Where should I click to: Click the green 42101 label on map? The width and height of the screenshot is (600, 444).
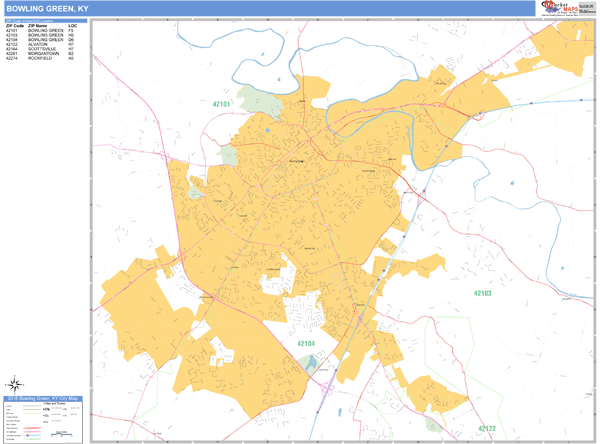point(221,104)
